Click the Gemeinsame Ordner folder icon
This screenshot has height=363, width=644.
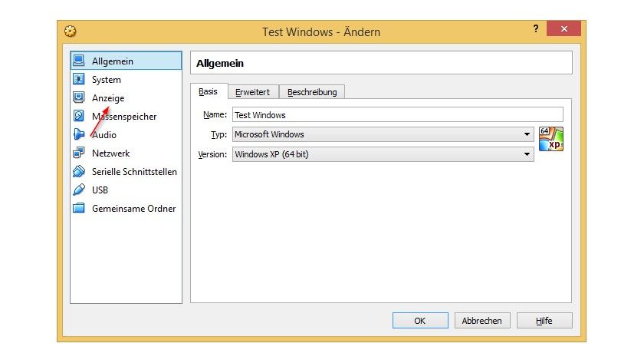coord(78,208)
